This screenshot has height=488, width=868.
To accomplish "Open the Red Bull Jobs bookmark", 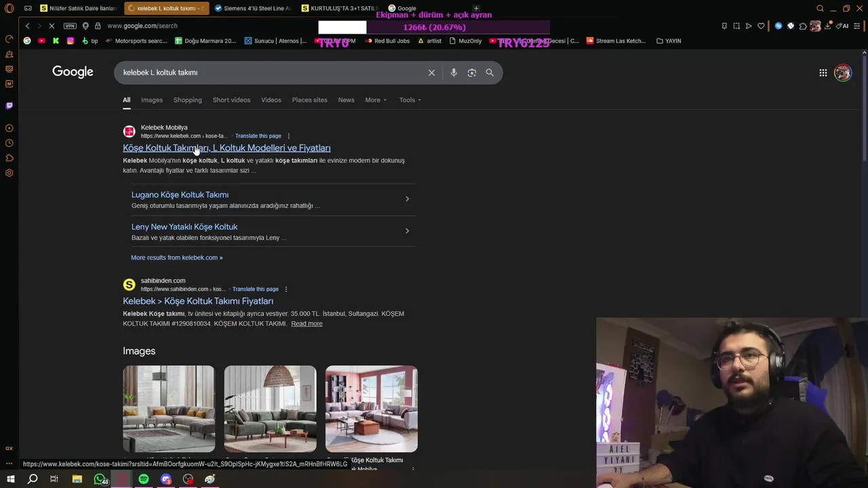I will tap(387, 41).
